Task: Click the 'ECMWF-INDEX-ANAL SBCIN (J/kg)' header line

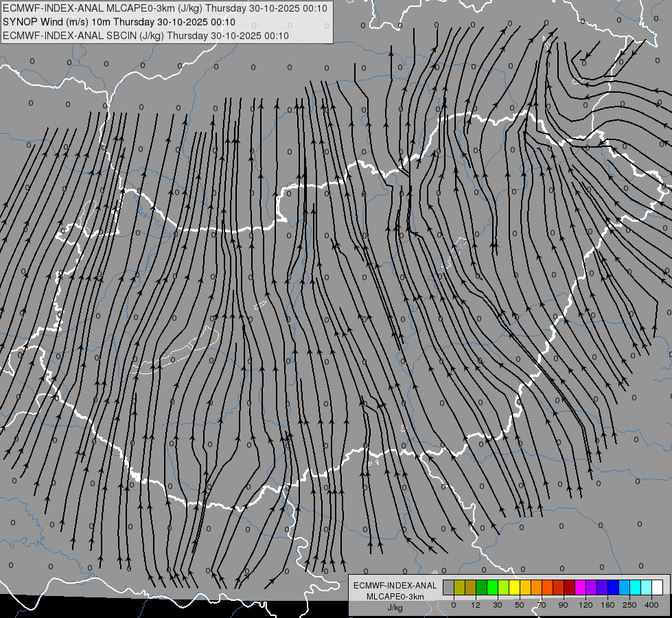Action: pos(146,36)
